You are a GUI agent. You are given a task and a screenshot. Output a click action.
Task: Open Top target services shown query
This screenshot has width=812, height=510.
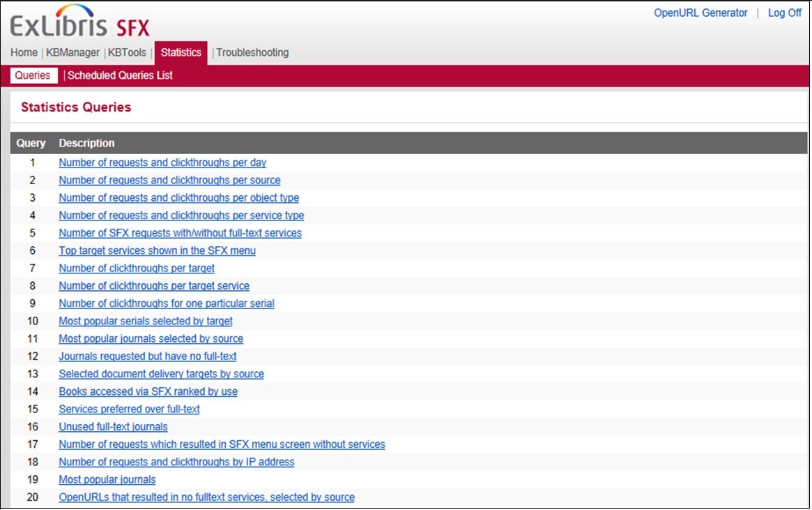point(157,250)
